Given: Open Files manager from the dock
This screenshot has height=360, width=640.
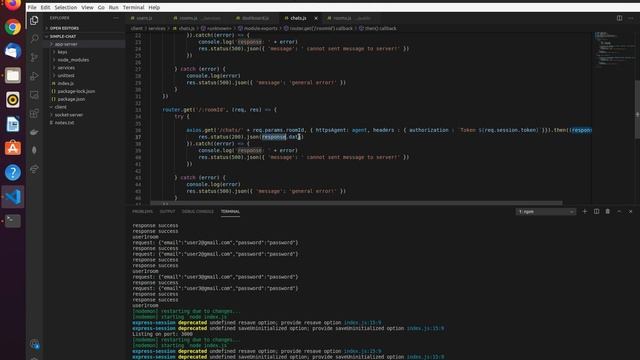Looking at the screenshot, I should pyautogui.click(x=13, y=76).
